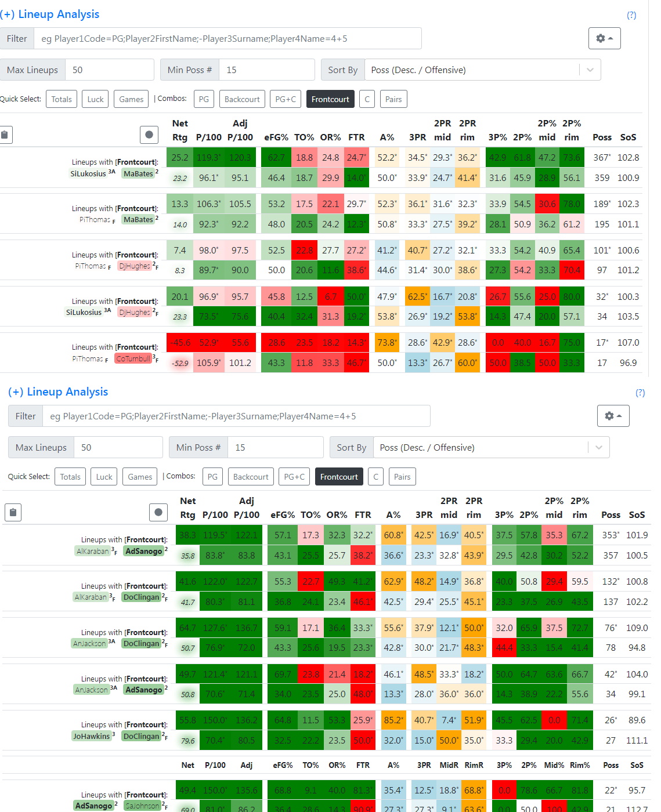The height and width of the screenshot is (812, 661).
Task: Select the C combo in the first panel
Action: point(367,99)
